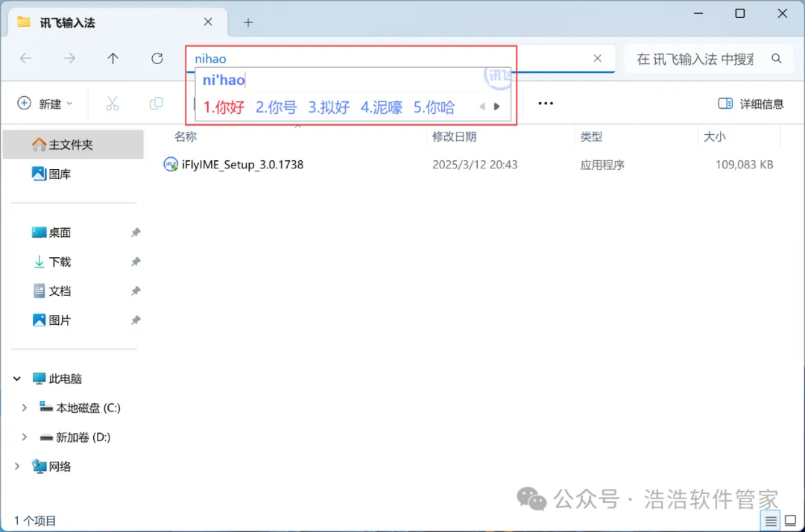Expand the 网络 tree node
Screen dimensions: 805x532
pos(17,466)
